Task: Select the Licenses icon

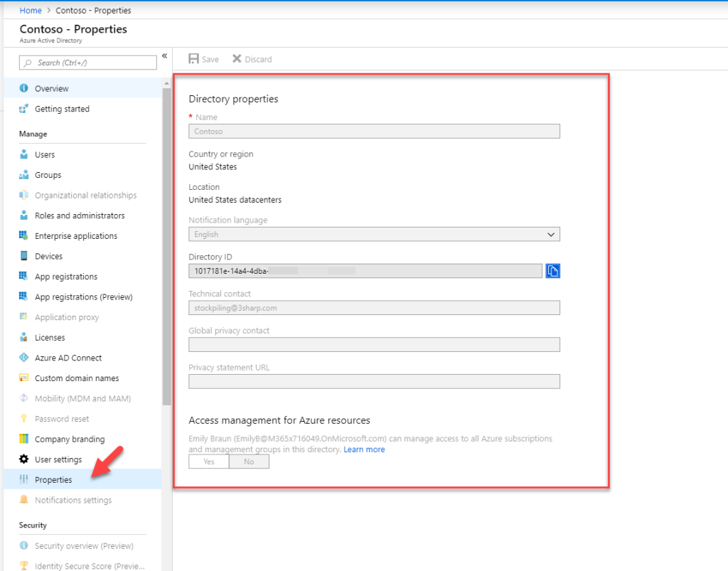Action: point(25,337)
